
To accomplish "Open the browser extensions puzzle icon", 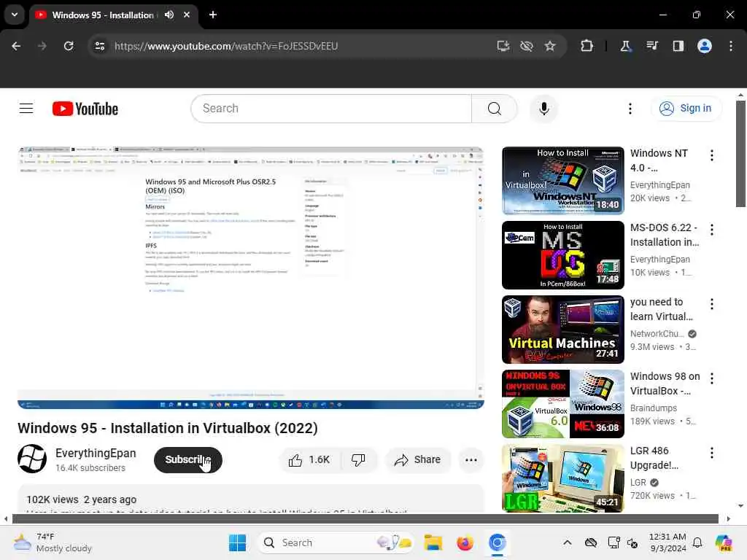I will tap(587, 46).
